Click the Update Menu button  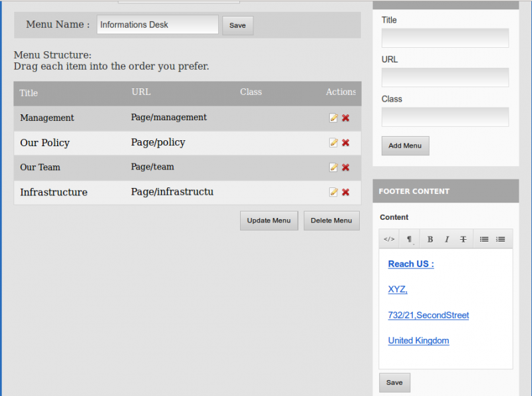tap(269, 221)
